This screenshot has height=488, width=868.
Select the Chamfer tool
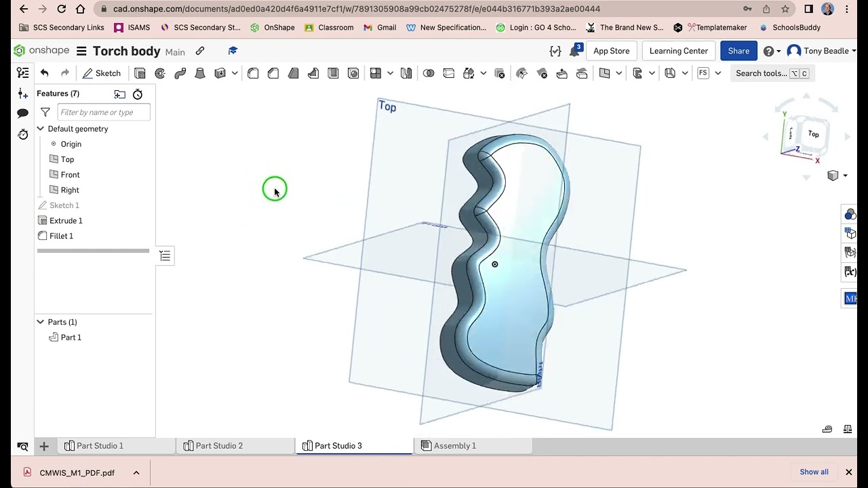tap(273, 73)
